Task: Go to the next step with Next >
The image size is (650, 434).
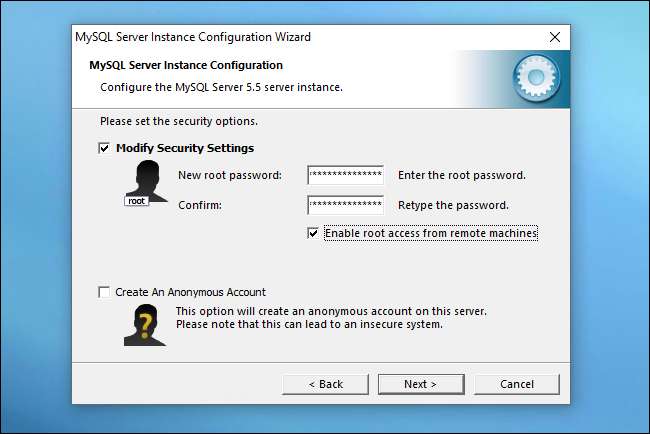Action: click(x=421, y=384)
